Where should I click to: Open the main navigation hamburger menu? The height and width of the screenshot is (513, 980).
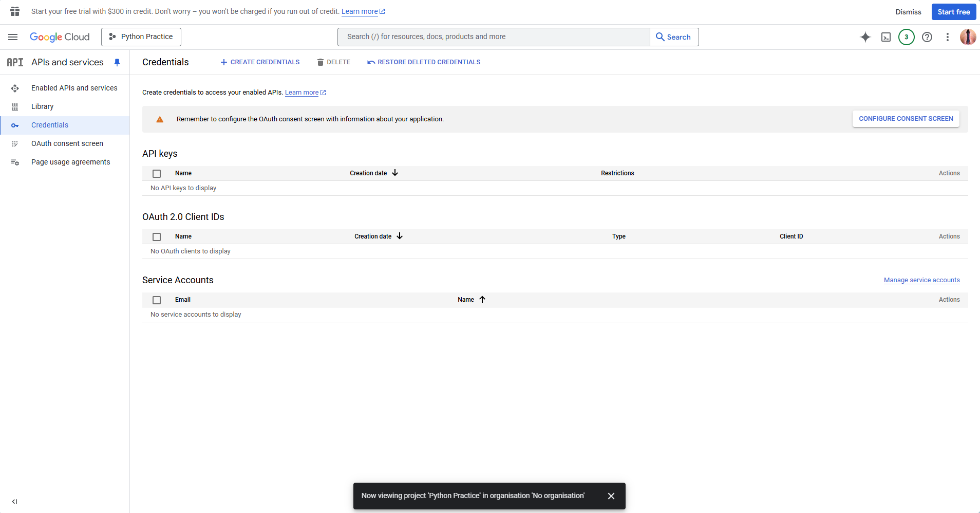point(13,37)
